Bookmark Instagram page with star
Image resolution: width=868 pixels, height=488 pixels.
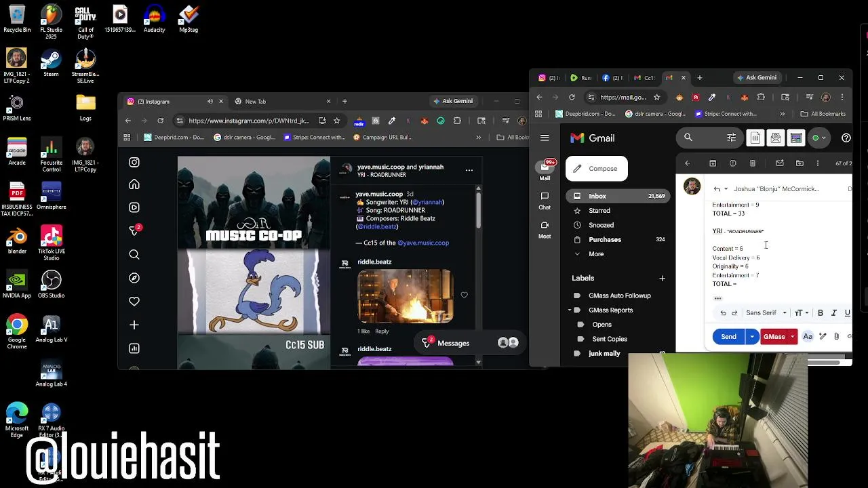point(337,121)
